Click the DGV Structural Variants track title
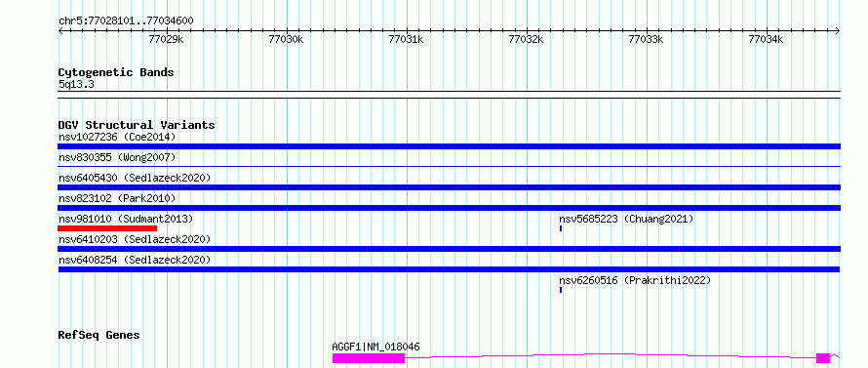Viewport: 868px width, 368px height. (137, 125)
